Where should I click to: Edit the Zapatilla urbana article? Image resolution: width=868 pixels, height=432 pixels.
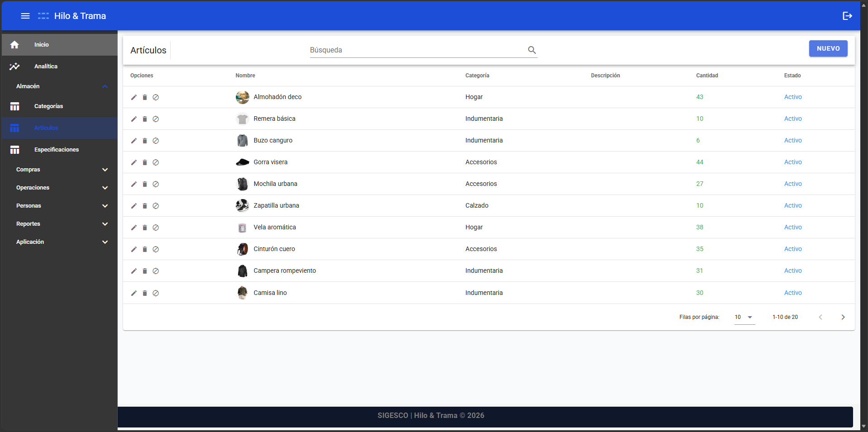134,206
